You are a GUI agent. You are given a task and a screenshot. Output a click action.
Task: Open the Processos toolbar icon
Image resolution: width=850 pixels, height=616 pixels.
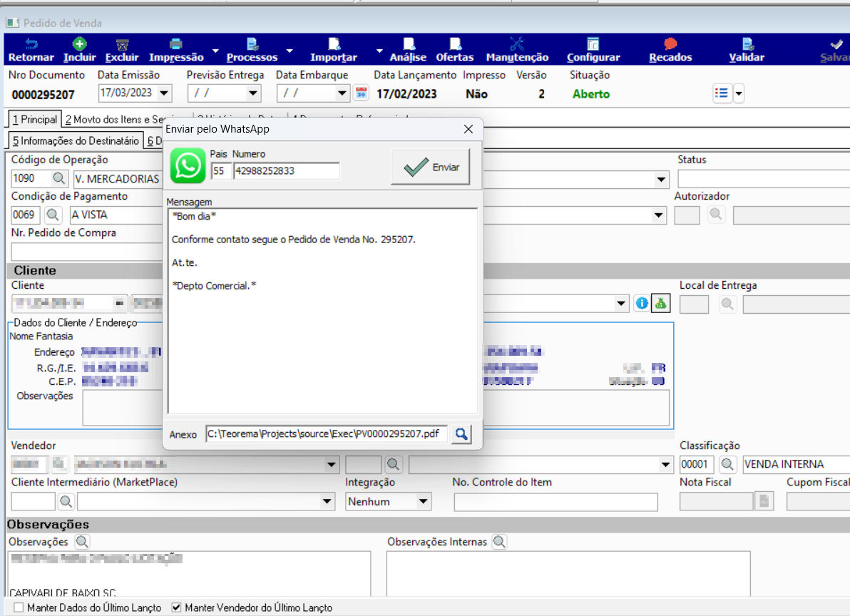[252, 44]
